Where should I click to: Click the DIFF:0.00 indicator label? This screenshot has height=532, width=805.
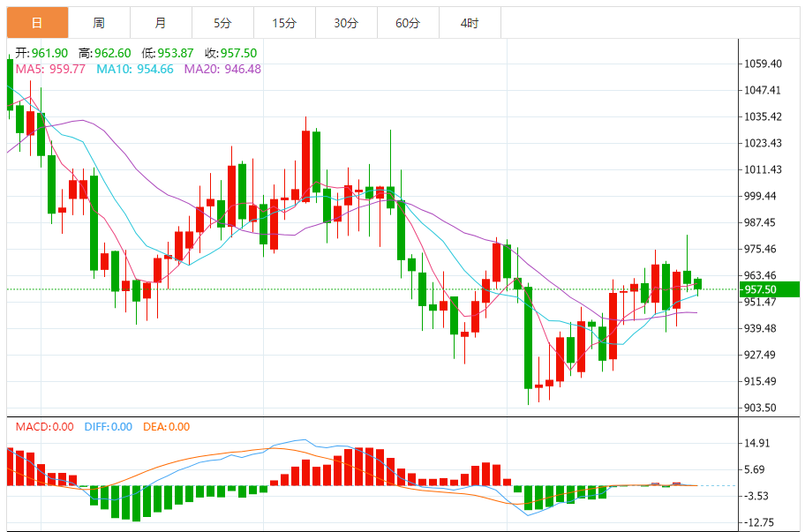[109, 426]
